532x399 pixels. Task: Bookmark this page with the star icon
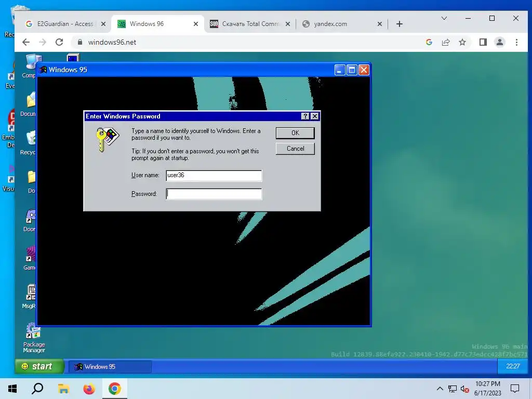pyautogui.click(x=462, y=42)
